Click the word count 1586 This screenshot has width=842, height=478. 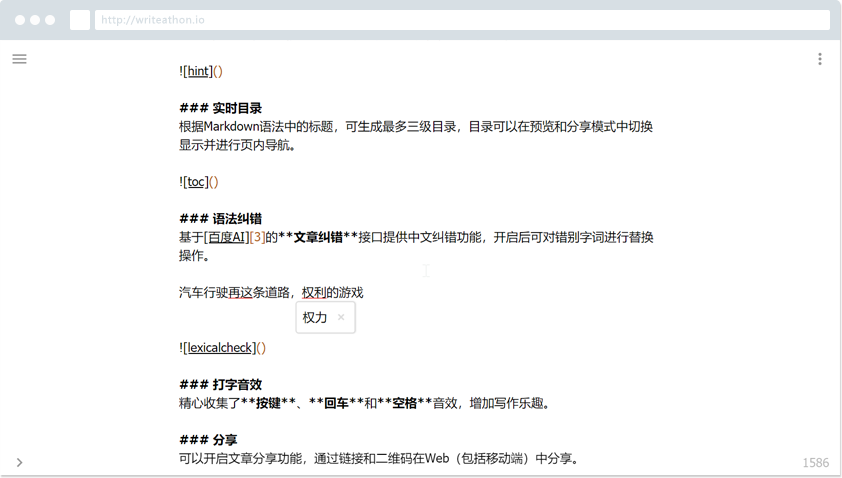point(816,463)
